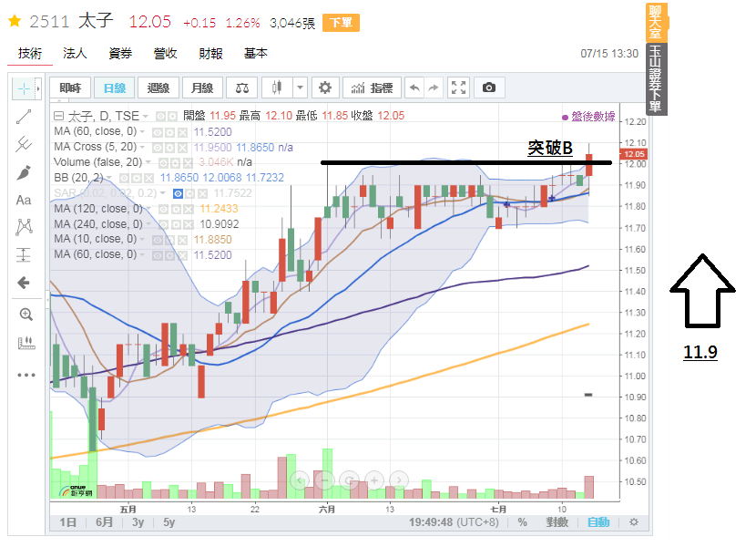
Task: Open the Volume (false, 20) dropdown arrow
Action: [148, 162]
